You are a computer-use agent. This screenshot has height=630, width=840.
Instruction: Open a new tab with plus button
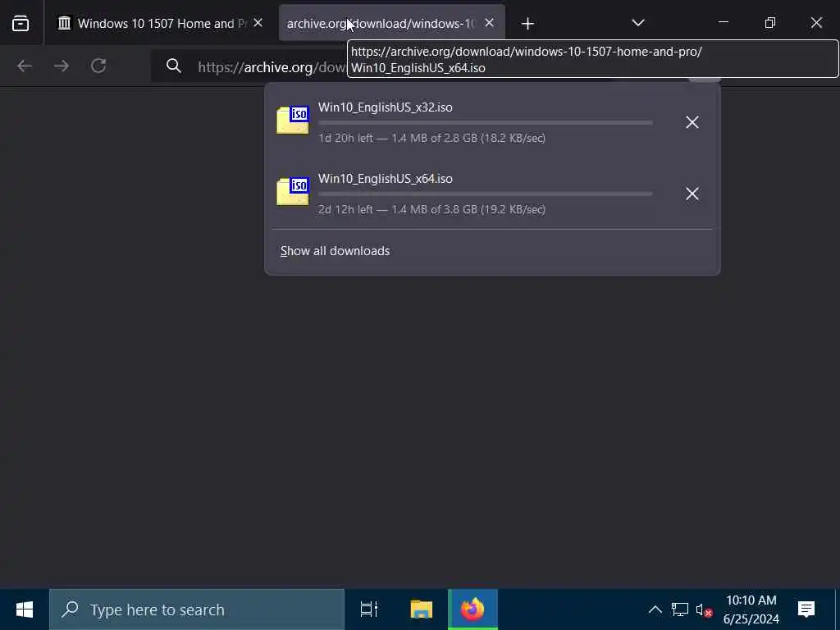[527, 24]
